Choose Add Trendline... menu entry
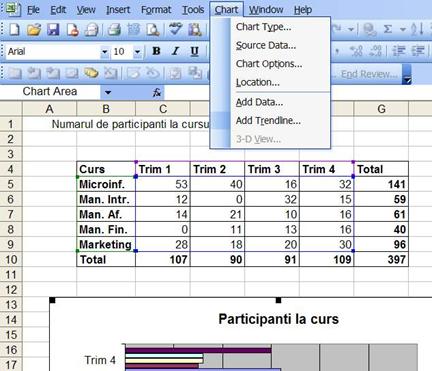The height and width of the screenshot is (371, 432). tap(268, 120)
